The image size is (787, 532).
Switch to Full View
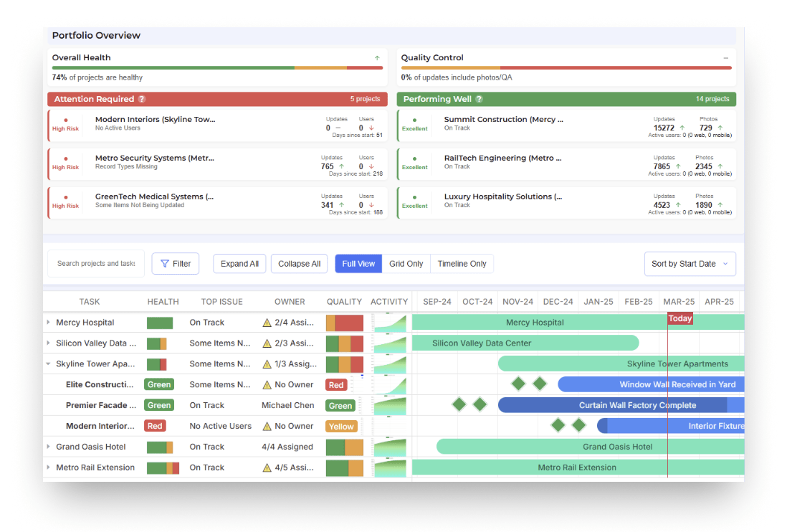[358, 264]
